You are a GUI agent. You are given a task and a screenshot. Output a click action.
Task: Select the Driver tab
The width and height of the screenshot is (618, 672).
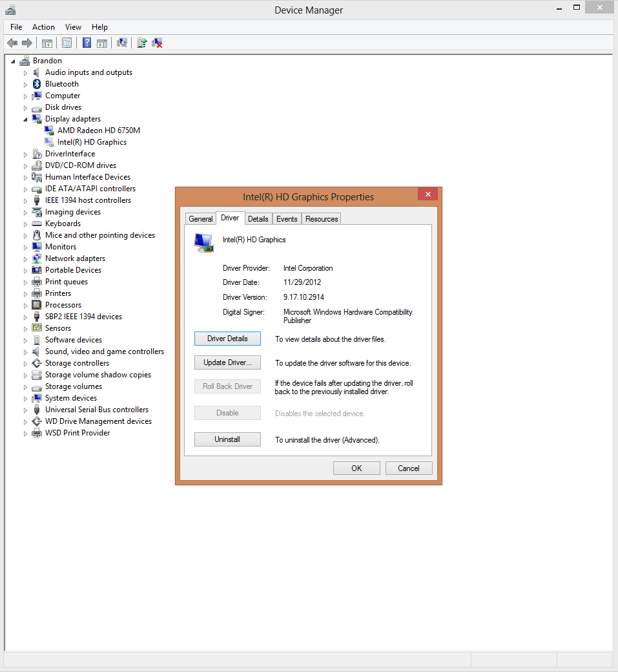click(x=230, y=218)
